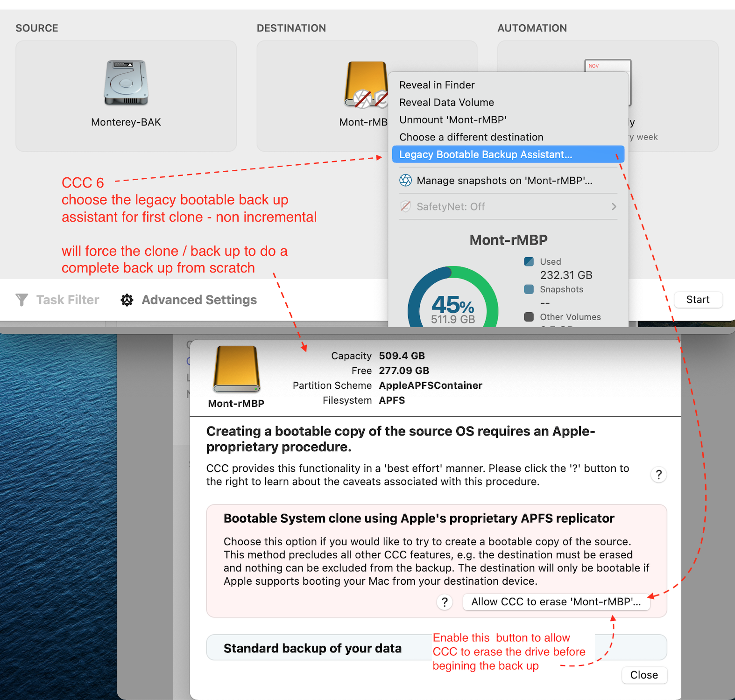This screenshot has height=700, width=735.
Task: Click the Monterey-BAK source disk icon
Action: tap(126, 82)
